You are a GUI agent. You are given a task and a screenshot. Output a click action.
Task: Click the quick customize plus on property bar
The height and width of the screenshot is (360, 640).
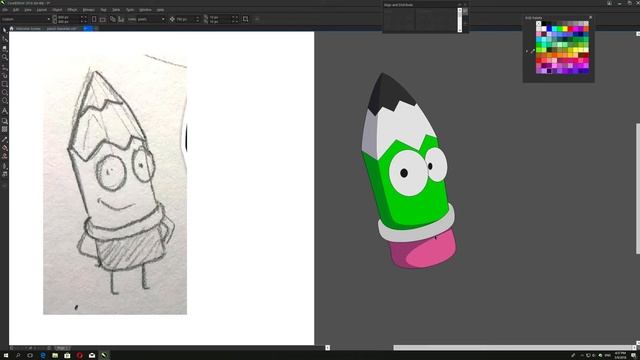257,19
